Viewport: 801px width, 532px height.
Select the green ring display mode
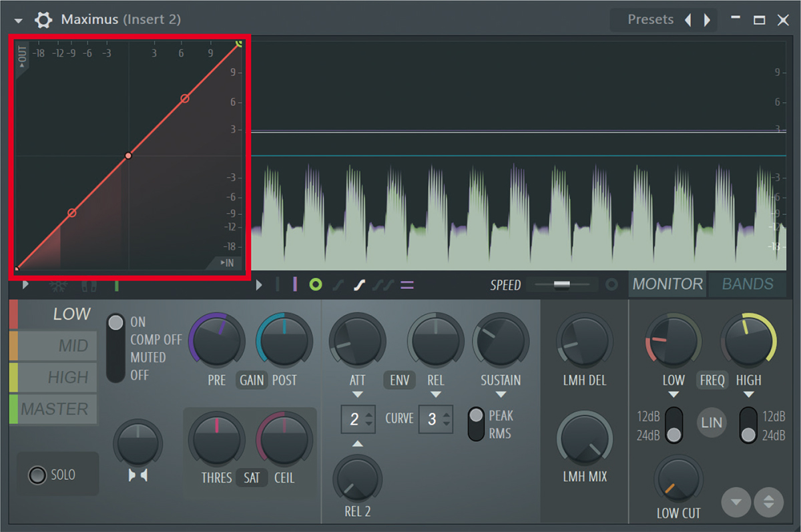coord(316,285)
